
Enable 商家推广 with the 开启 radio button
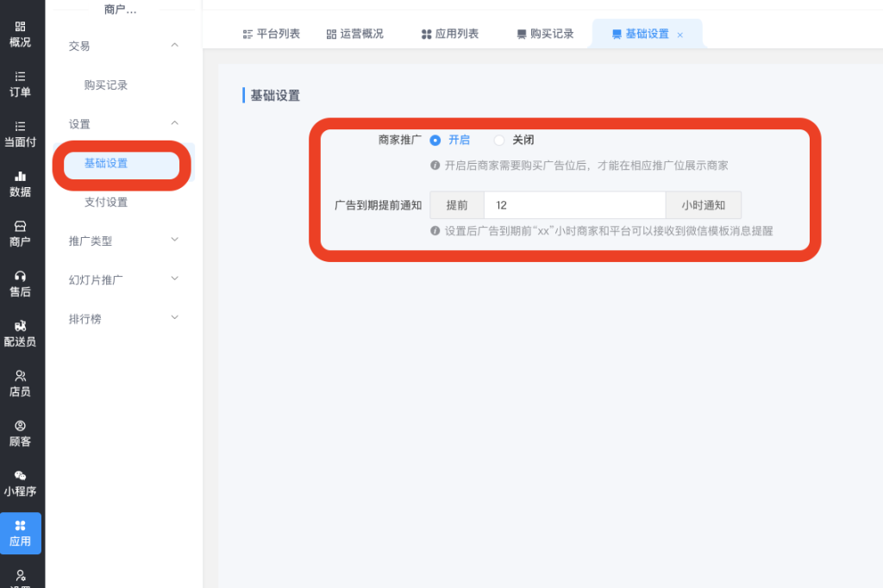435,140
